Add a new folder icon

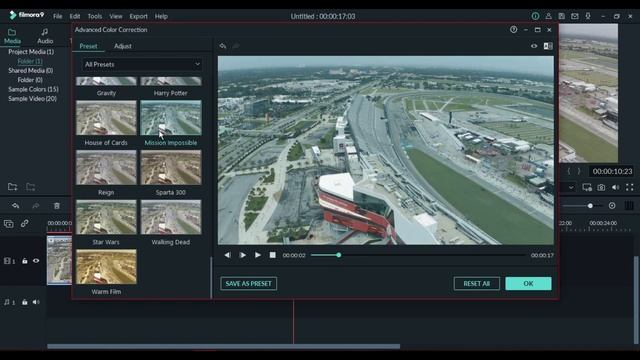[x=12, y=187]
